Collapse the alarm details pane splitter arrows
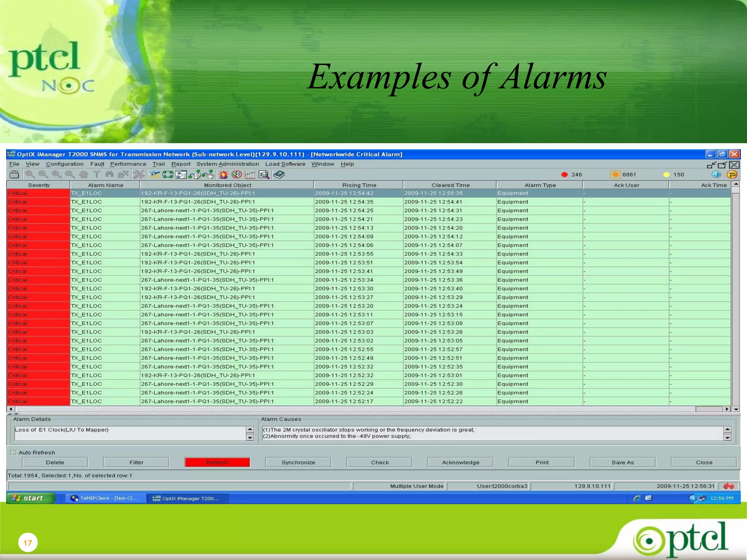Image resolution: width=747 pixels, height=560 pixels. (x=13, y=414)
